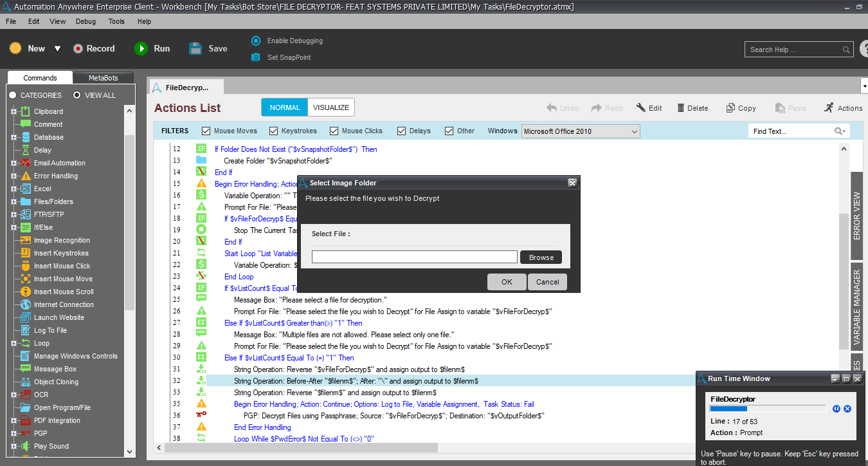868x466 pixels.
Task: Open the New button dropdown arrow
Action: pos(57,49)
